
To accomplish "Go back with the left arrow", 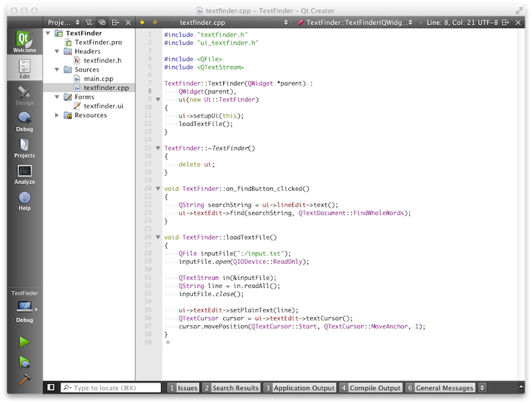I will (x=142, y=22).
